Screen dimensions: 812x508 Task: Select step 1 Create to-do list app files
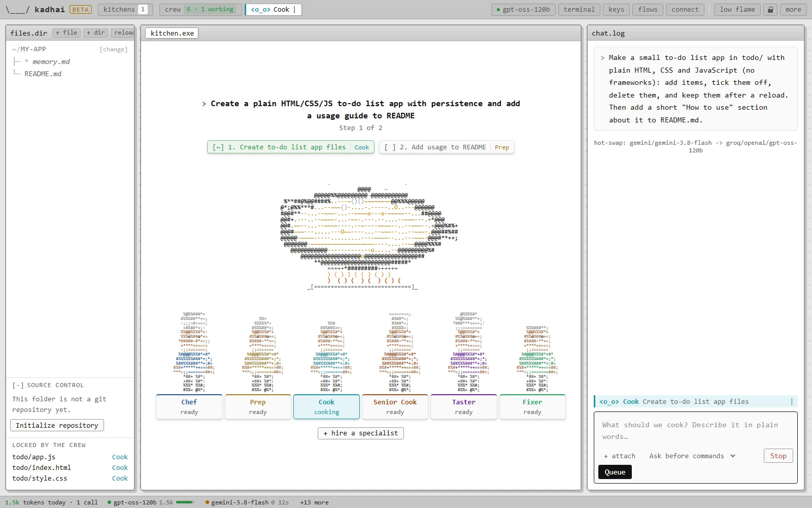tap(291, 147)
